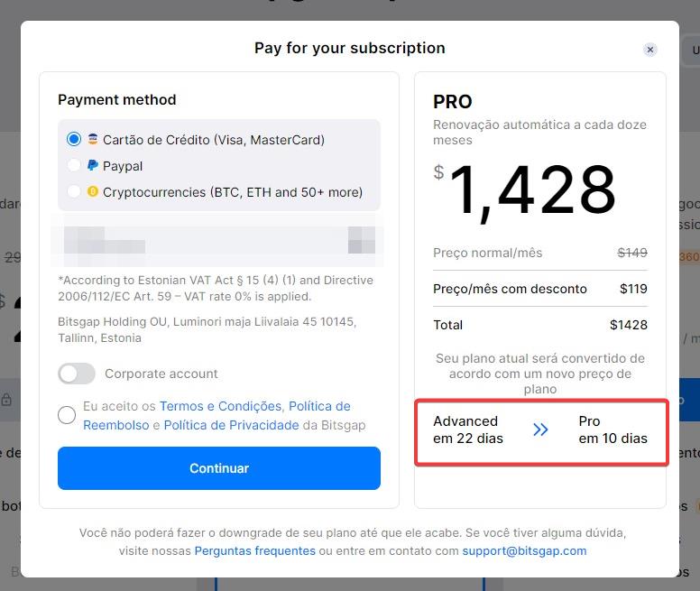Open Perguntas frequentes link
The image size is (700, 591).
(254, 550)
